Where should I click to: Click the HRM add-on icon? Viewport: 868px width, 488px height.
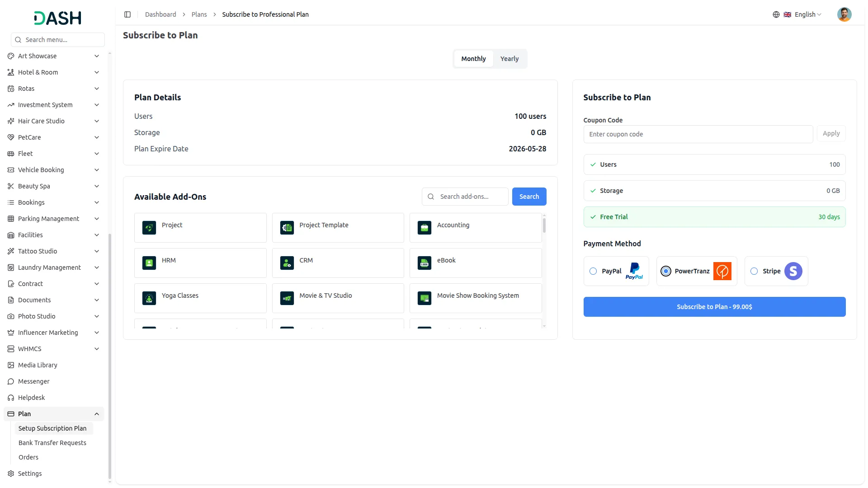(149, 263)
